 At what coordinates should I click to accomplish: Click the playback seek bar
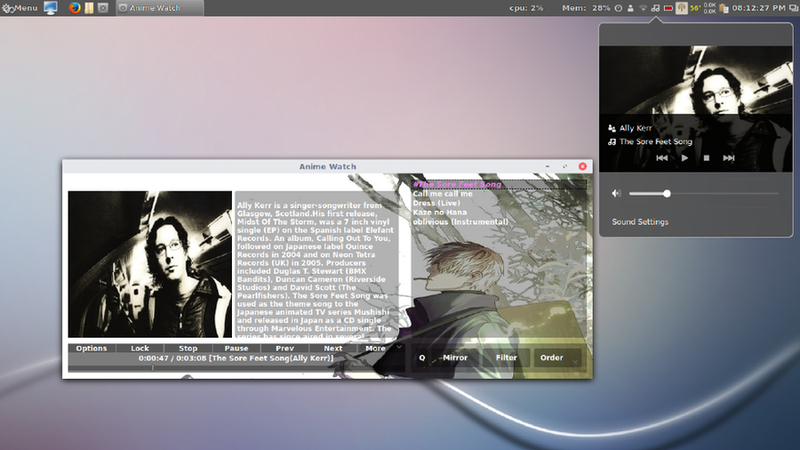[x=236, y=367]
